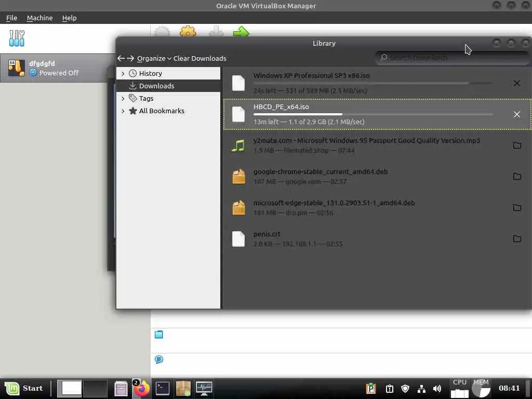Click Clear Downloads in Library toolbar
The width and height of the screenshot is (532, 399).
click(x=199, y=58)
